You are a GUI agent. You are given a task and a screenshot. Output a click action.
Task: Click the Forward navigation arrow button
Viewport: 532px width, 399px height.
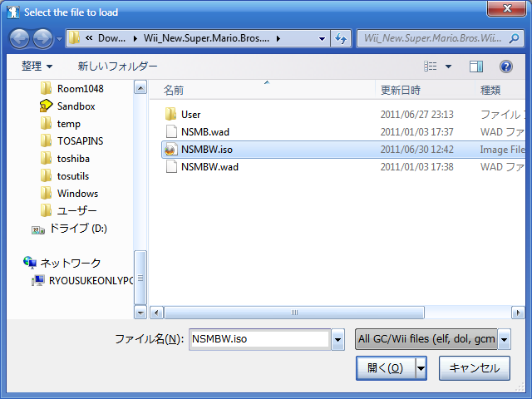(42, 38)
